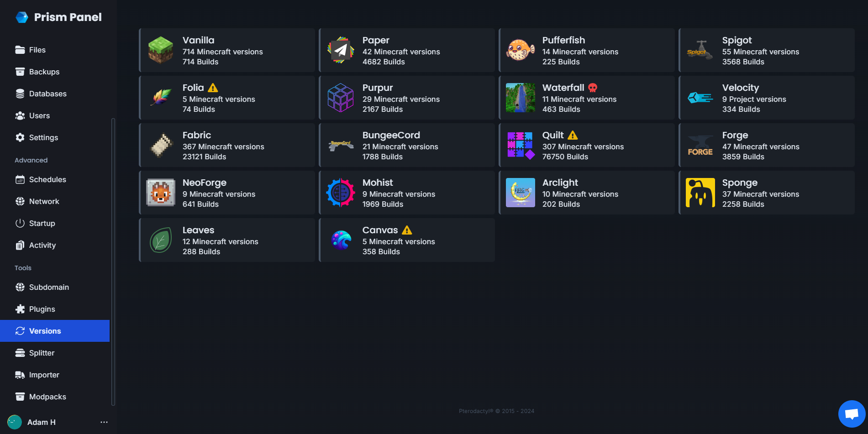Select the Mohist gear icon

tap(341, 193)
